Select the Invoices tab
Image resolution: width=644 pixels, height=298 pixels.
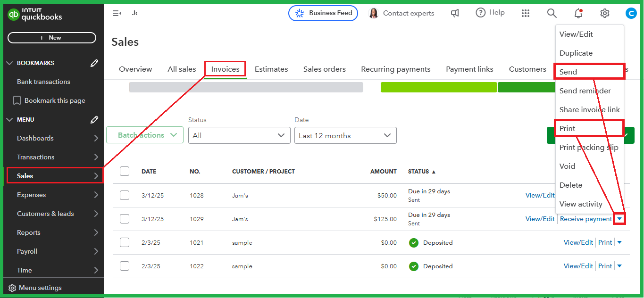pyautogui.click(x=226, y=69)
